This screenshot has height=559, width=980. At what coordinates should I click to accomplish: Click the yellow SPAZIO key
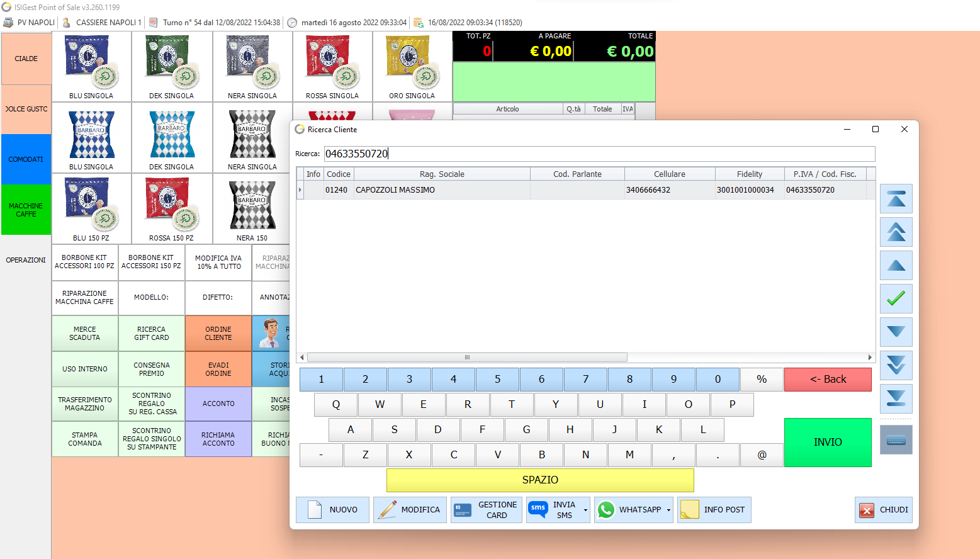pyautogui.click(x=540, y=480)
